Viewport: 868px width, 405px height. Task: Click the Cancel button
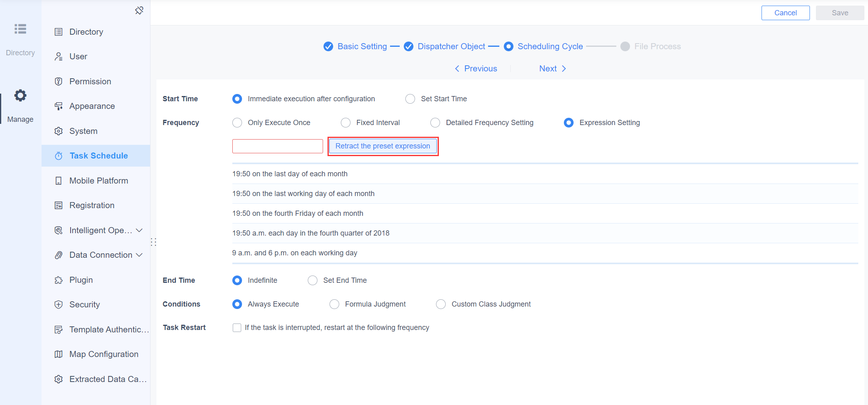(x=785, y=13)
